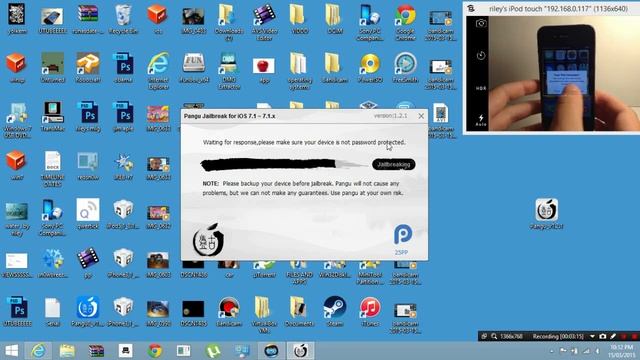Open the Downloads folder shortcut
Image resolution: width=640 pixels, height=360 pixels.
(229, 22)
